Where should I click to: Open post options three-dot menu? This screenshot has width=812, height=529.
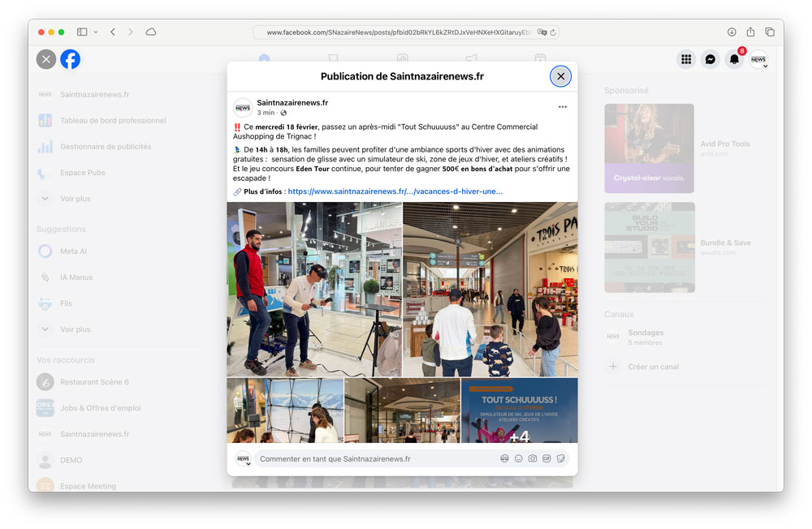point(562,107)
